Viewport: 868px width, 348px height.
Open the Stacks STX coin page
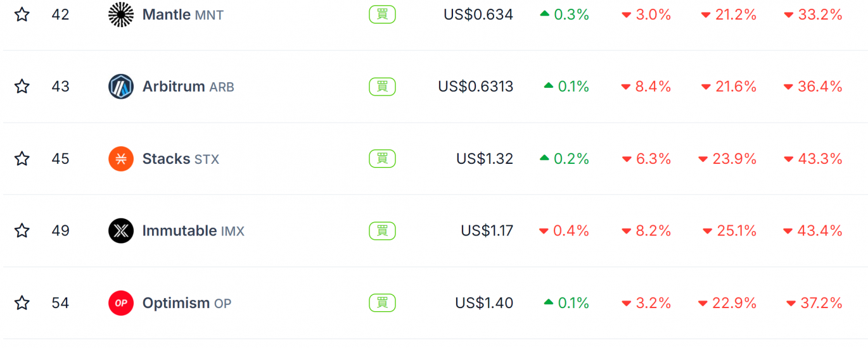[x=181, y=159]
